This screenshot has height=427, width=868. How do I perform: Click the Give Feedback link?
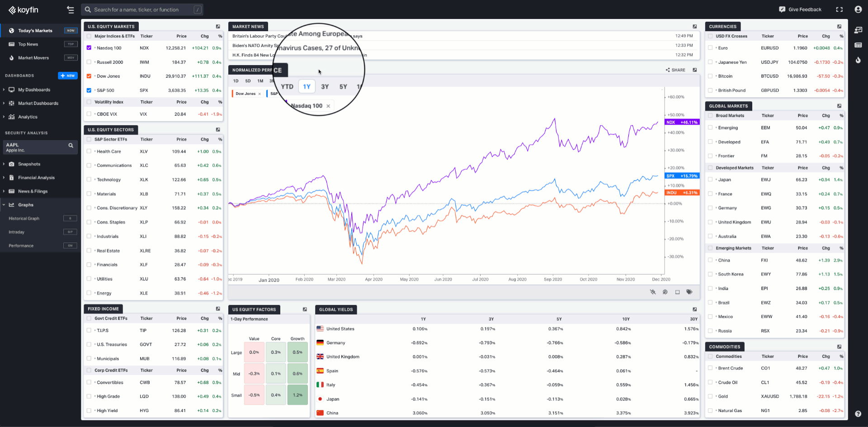(805, 9)
